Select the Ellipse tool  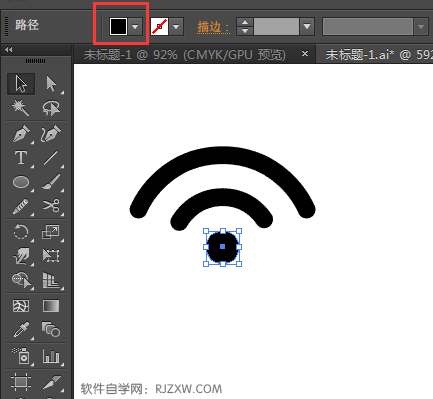tap(21, 182)
